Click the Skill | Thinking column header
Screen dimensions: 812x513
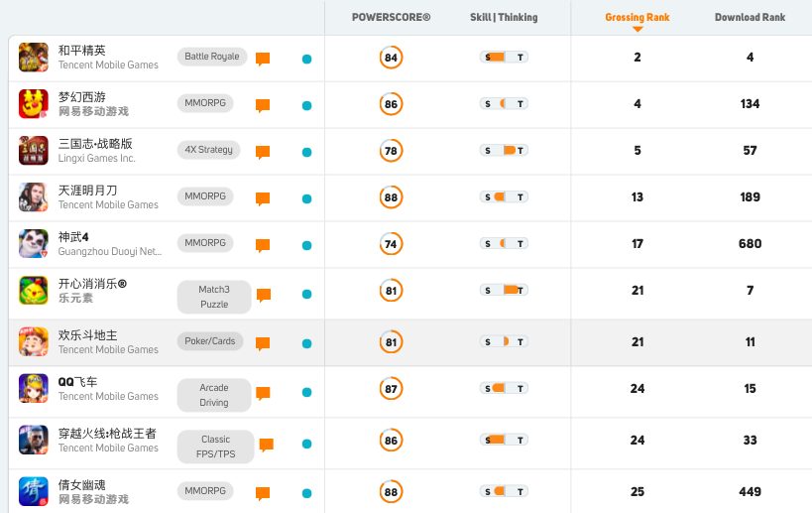tap(504, 17)
